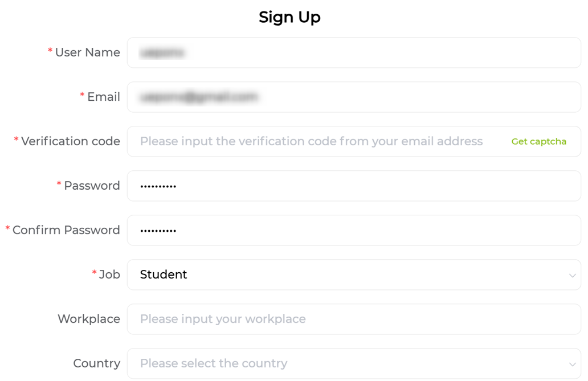Screen dimensions: 588x381
Task: Click the User Name input field
Action: coord(354,52)
